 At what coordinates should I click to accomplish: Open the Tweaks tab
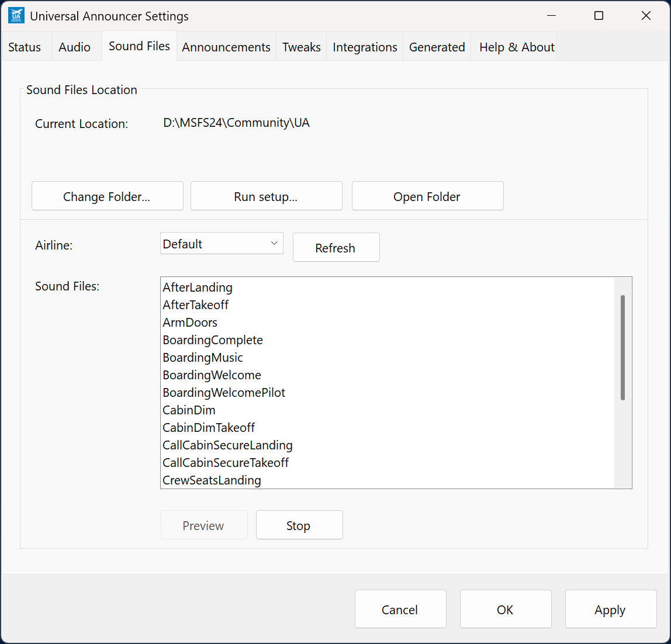[x=301, y=47]
